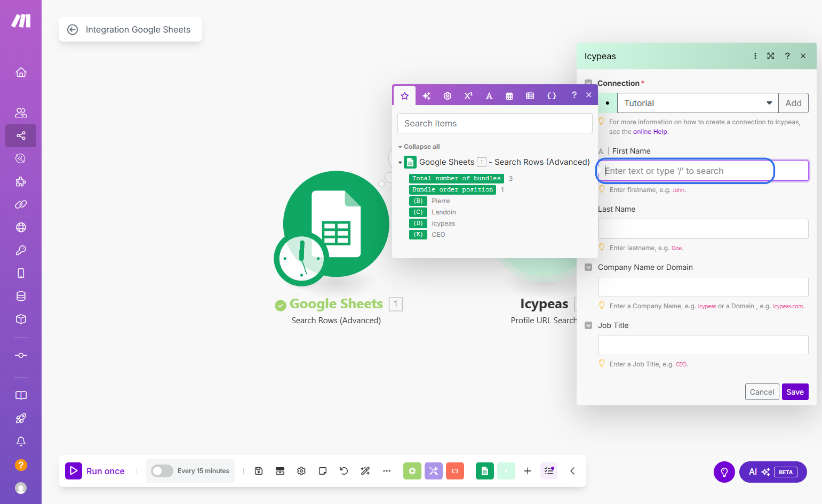Click the Auto-align magic wand icon
822x504 pixels.
pos(365,471)
